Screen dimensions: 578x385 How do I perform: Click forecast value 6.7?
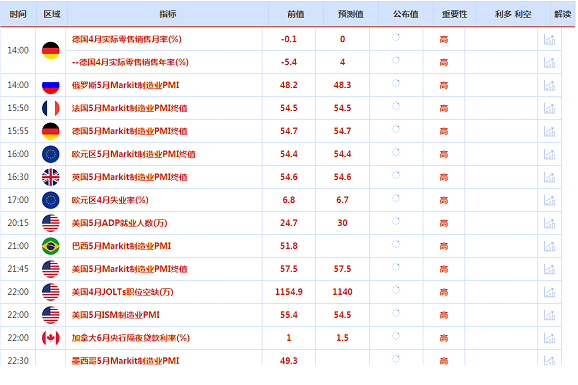click(x=342, y=200)
